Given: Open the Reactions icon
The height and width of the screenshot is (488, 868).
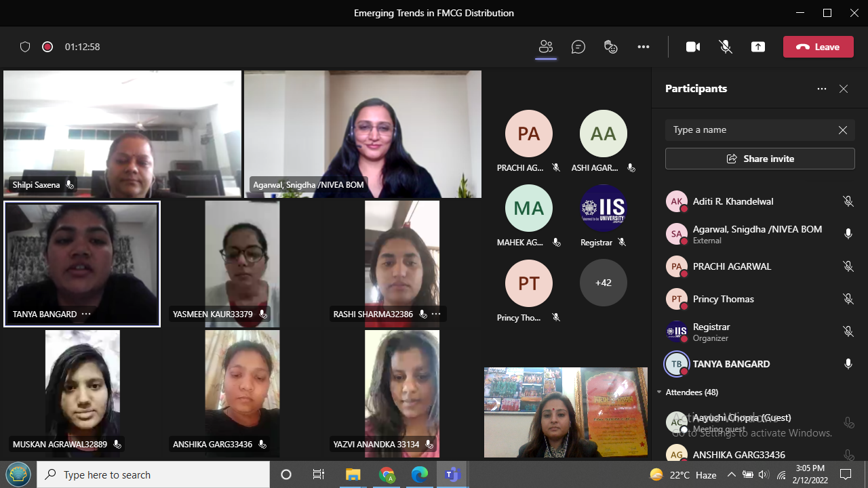Looking at the screenshot, I should pyautogui.click(x=611, y=47).
